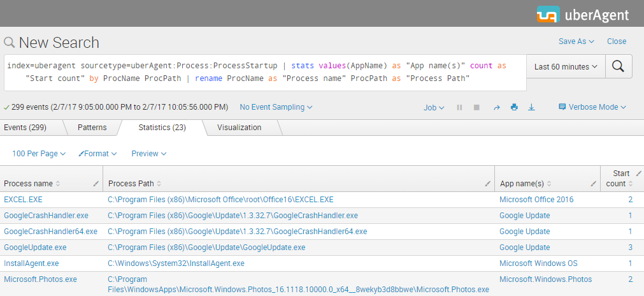Click Microsoft Windows OS app name

(538, 263)
